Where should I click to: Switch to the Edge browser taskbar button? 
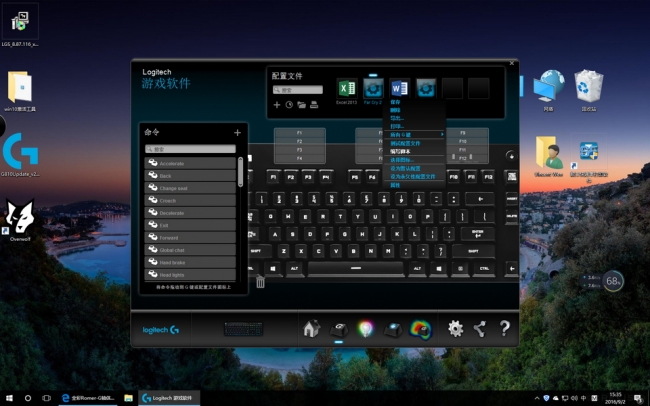pos(88,398)
